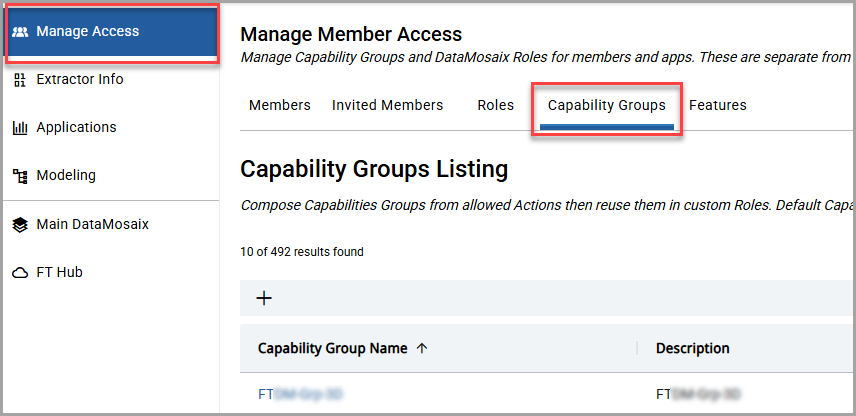Viewport: 856px width, 416px height.
Task: Select the Capability Groups tab
Action: click(x=606, y=105)
